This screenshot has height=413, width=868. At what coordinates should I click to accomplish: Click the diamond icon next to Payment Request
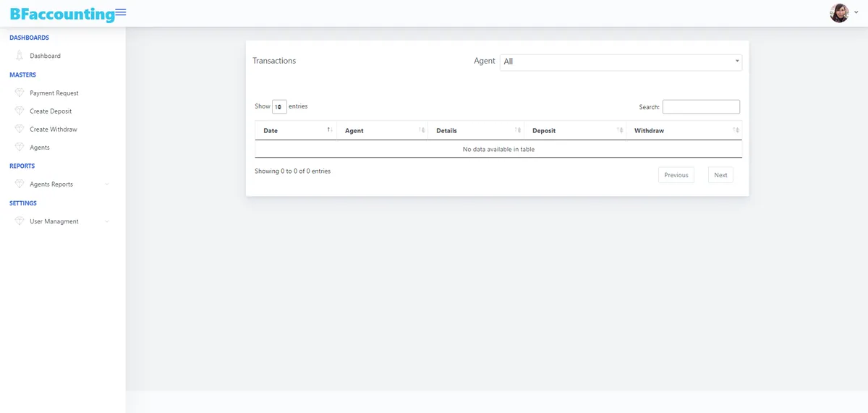tap(20, 93)
